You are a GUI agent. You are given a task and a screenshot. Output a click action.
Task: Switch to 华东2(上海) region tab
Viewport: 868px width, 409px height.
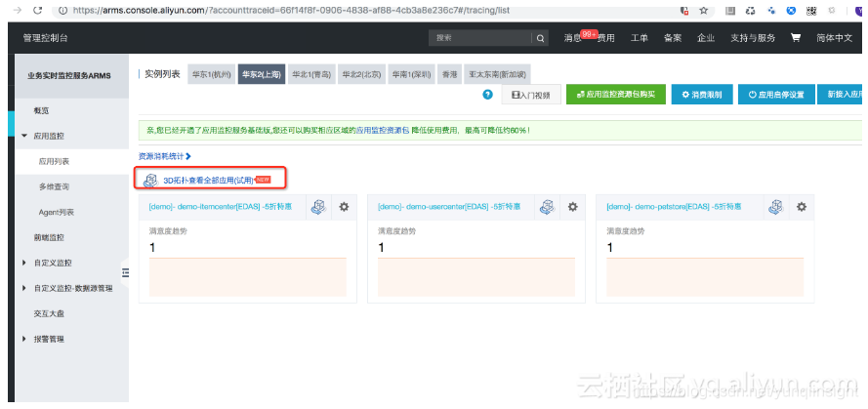point(262,75)
